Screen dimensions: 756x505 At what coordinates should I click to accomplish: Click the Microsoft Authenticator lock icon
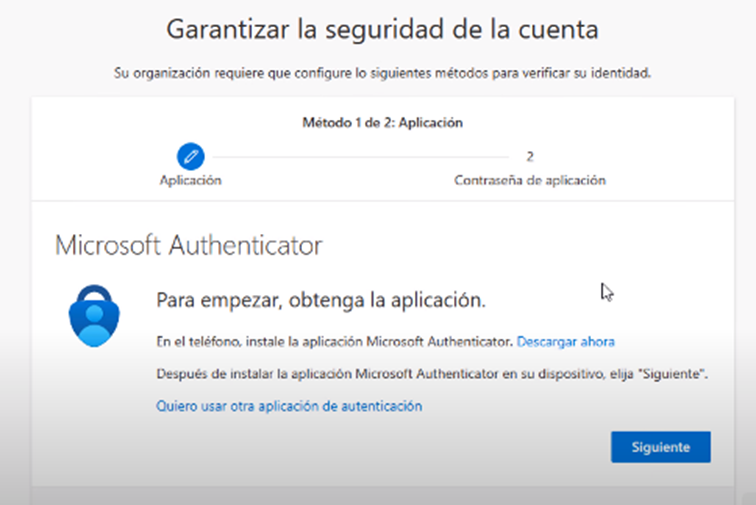point(94,316)
